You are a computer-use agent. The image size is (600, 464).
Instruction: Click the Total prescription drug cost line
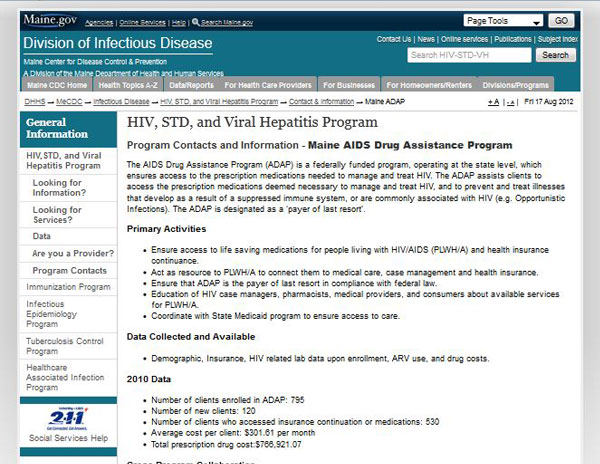(226, 444)
